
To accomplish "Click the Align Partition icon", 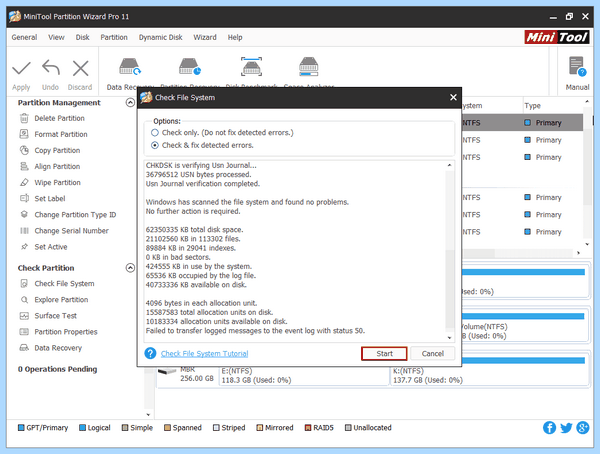I will [24, 167].
